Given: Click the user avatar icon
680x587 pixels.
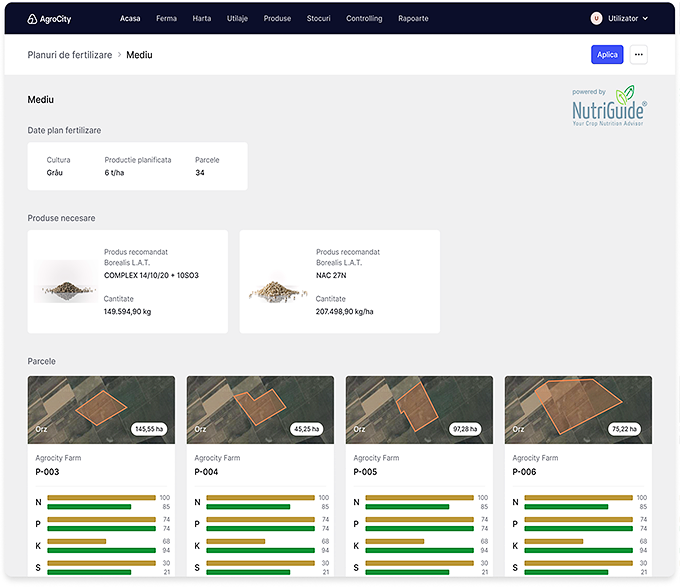Looking at the screenshot, I should pyautogui.click(x=597, y=18).
